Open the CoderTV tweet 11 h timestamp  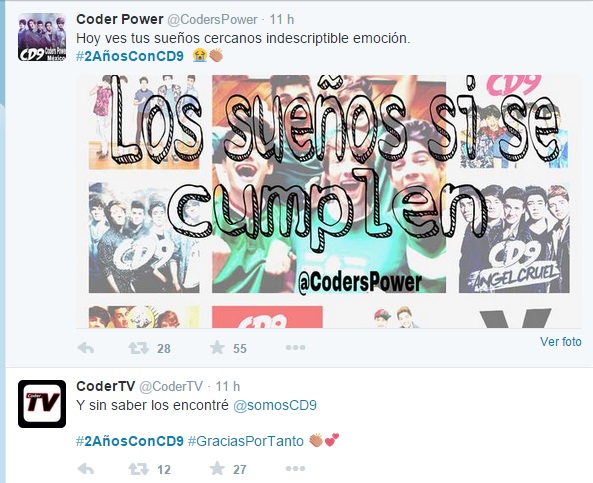tap(228, 387)
